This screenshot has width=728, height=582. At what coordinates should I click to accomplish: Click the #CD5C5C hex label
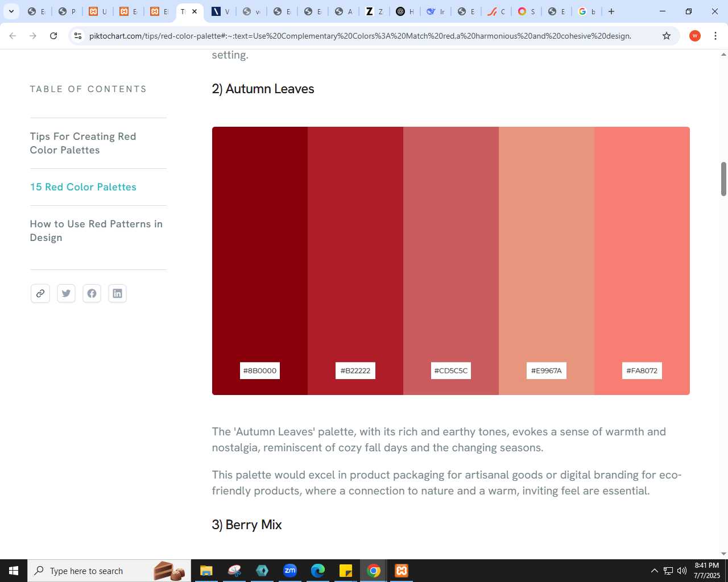pos(451,371)
